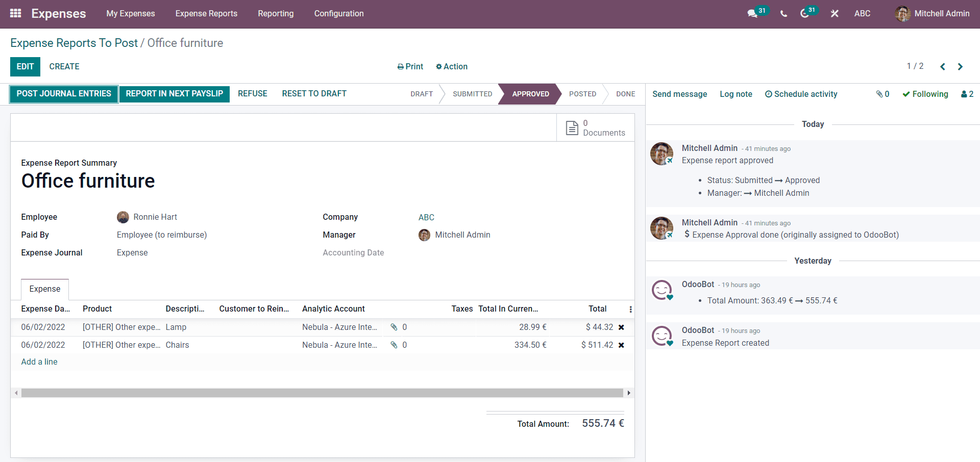
Task: Go to previous record arrow
Action: click(943, 67)
